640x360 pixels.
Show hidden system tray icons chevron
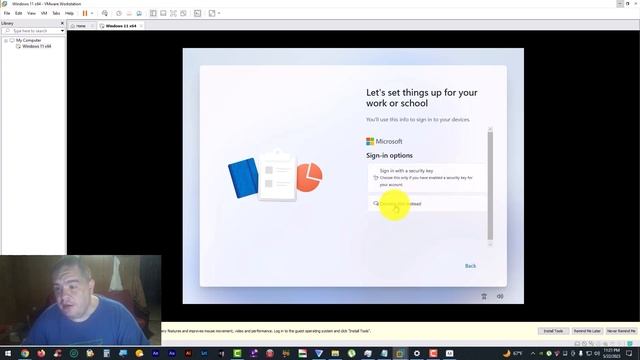[533, 353]
